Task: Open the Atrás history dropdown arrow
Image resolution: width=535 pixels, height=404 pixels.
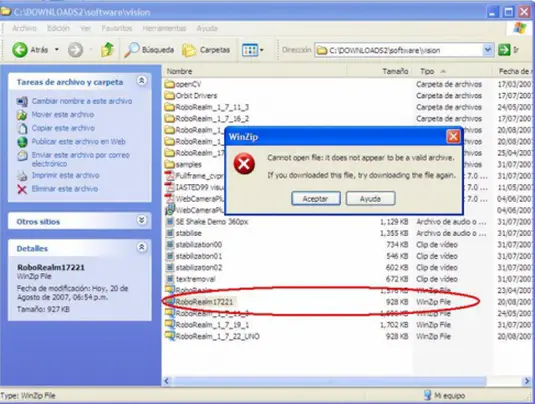Action: point(57,50)
